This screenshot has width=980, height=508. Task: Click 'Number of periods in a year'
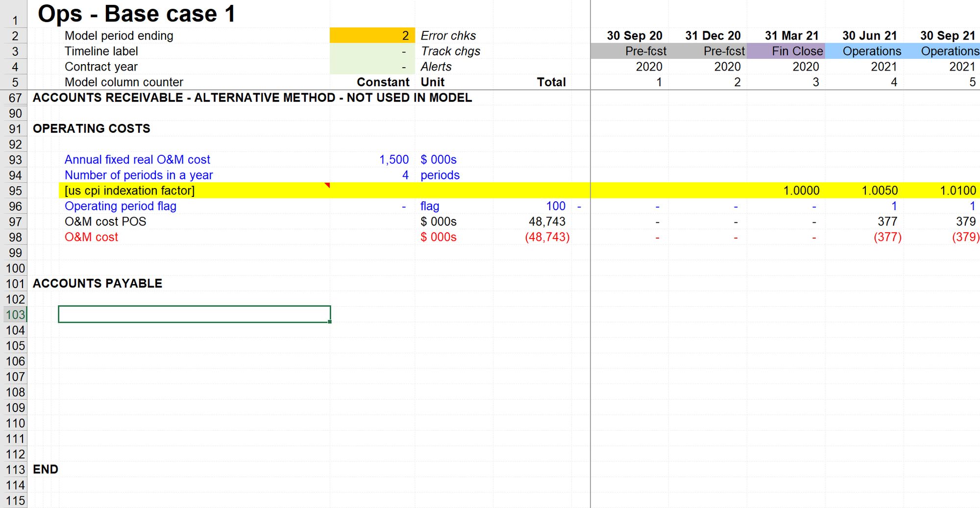pyautogui.click(x=139, y=175)
